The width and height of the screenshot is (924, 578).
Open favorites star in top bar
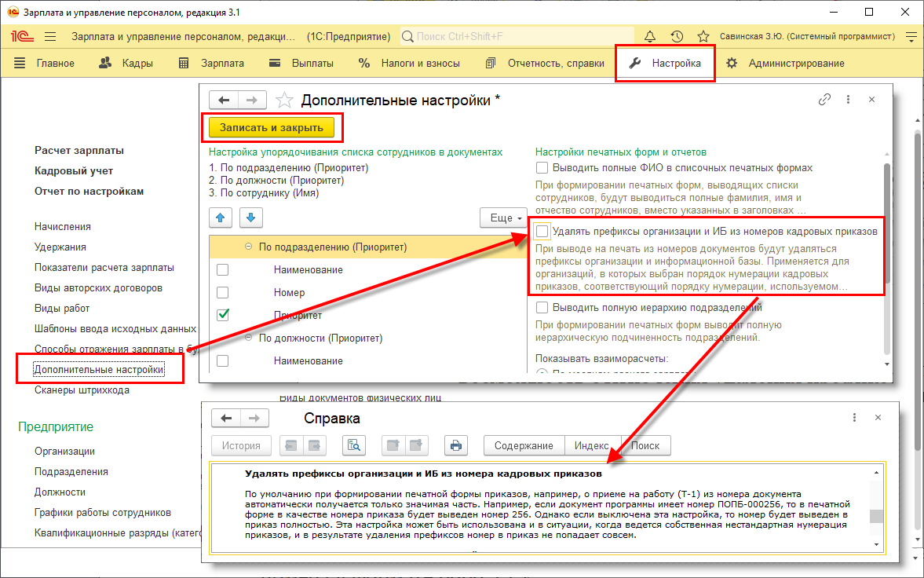(703, 37)
